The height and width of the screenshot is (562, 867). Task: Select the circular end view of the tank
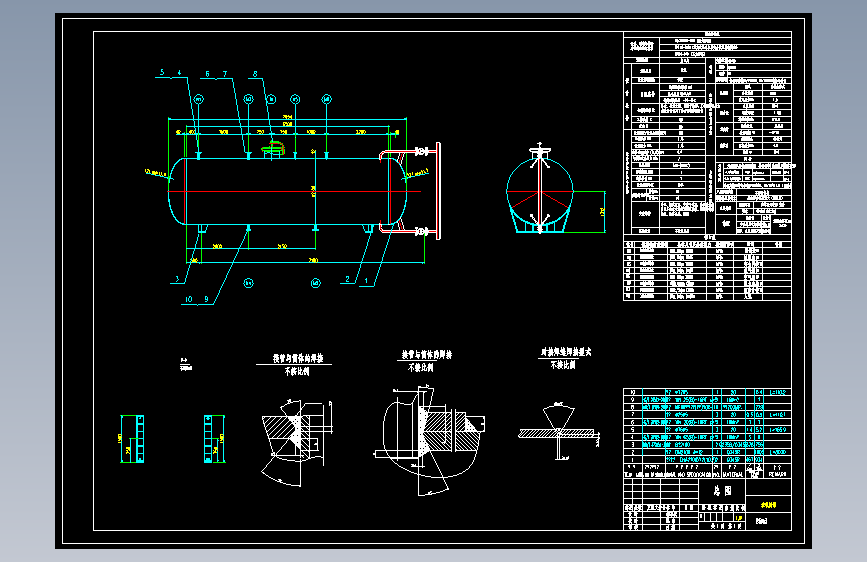540,191
